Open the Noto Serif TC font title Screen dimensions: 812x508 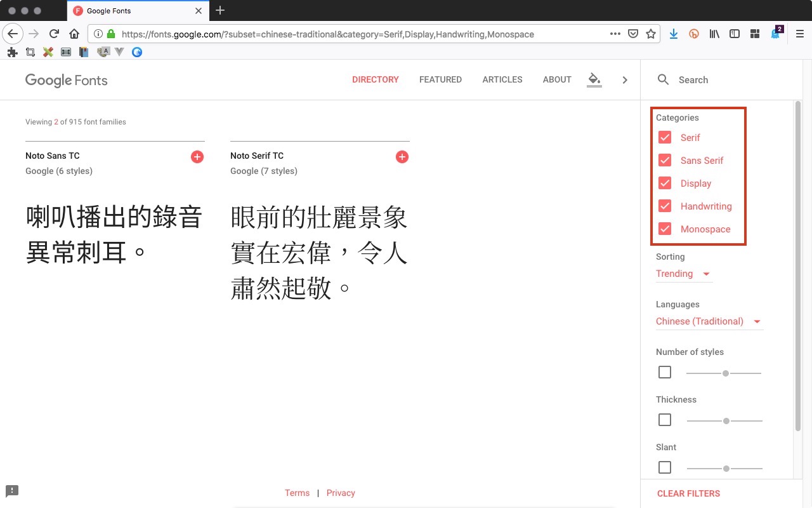[257, 156]
